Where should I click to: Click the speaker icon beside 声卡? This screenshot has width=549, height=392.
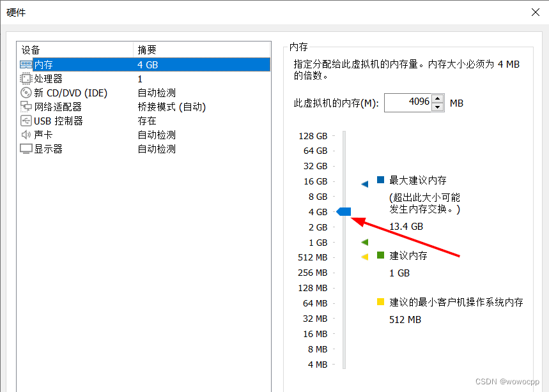[24, 135]
